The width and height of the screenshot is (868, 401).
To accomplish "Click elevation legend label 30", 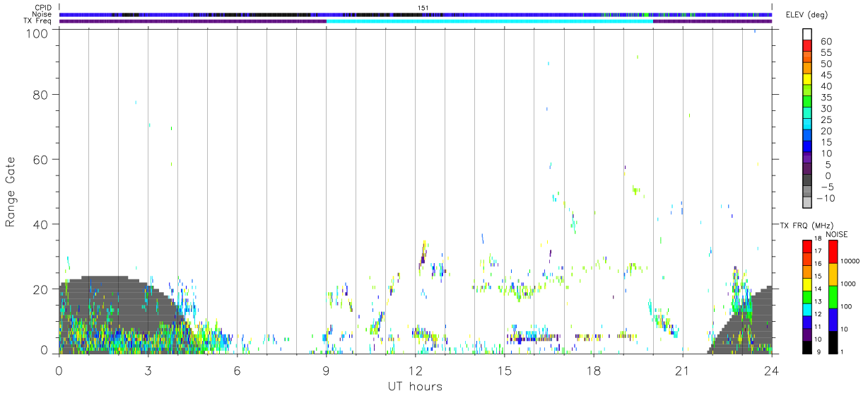I will [825, 108].
